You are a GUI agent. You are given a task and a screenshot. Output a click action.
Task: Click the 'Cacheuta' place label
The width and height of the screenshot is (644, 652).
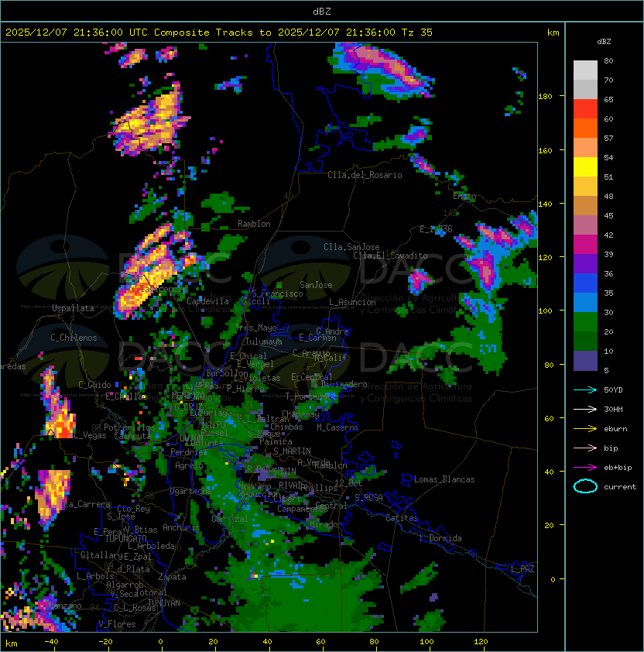(132, 436)
